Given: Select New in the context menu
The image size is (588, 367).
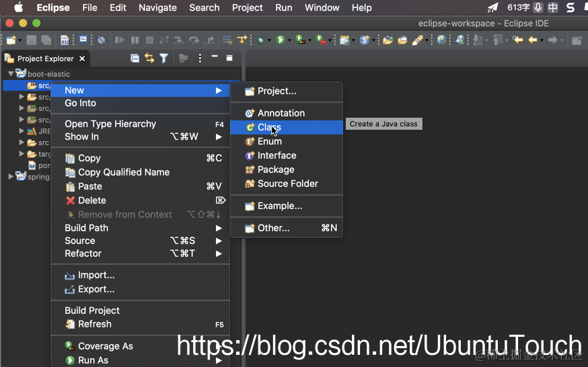Looking at the screenshot, I should tap(140, 90).
